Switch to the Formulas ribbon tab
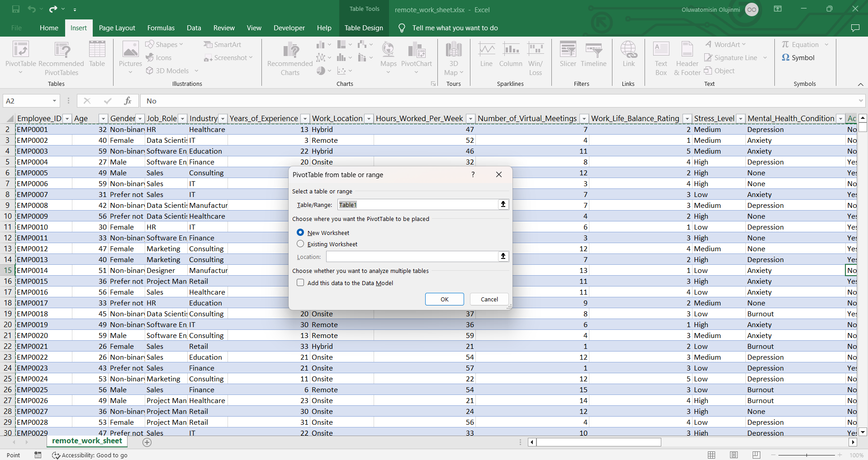 [x=161, y=28]
